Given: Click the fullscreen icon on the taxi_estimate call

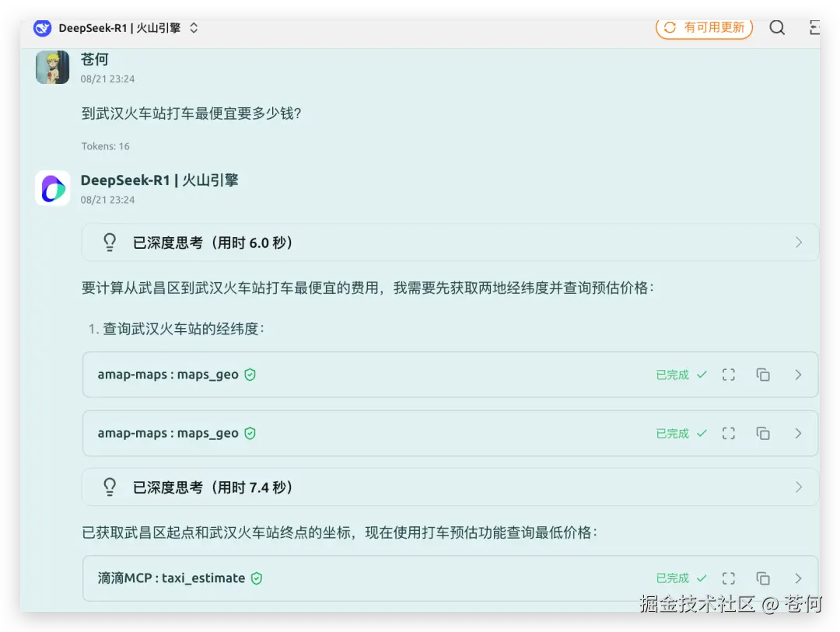Looking at the screenshot, I should point(729,578).
